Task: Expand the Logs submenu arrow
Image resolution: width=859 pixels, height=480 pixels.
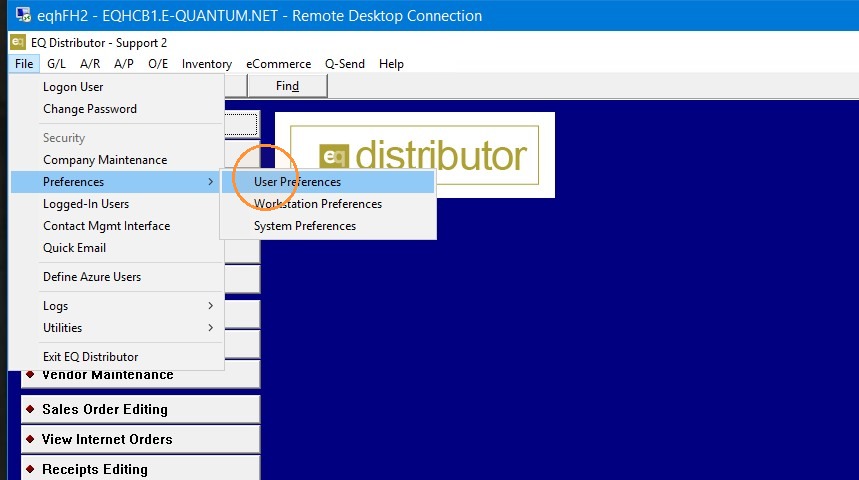Action: pos(210,306)
